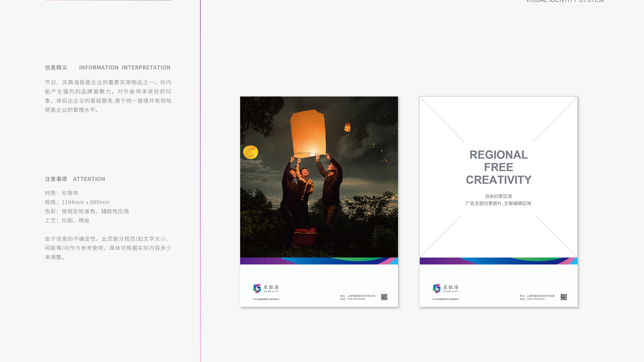
Task: Click the 广告主题创意图片,文案编辑区域 line
Action: (498, 204)
